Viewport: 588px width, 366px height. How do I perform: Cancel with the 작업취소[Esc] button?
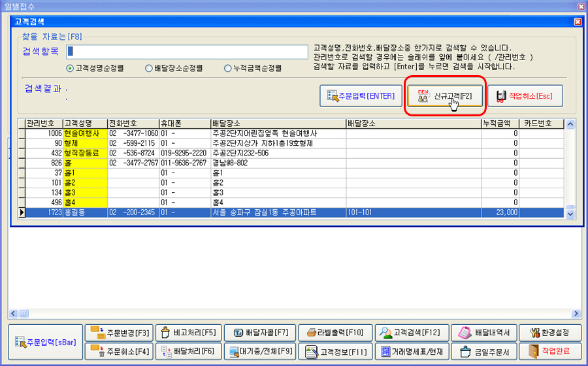click(525, 97)
